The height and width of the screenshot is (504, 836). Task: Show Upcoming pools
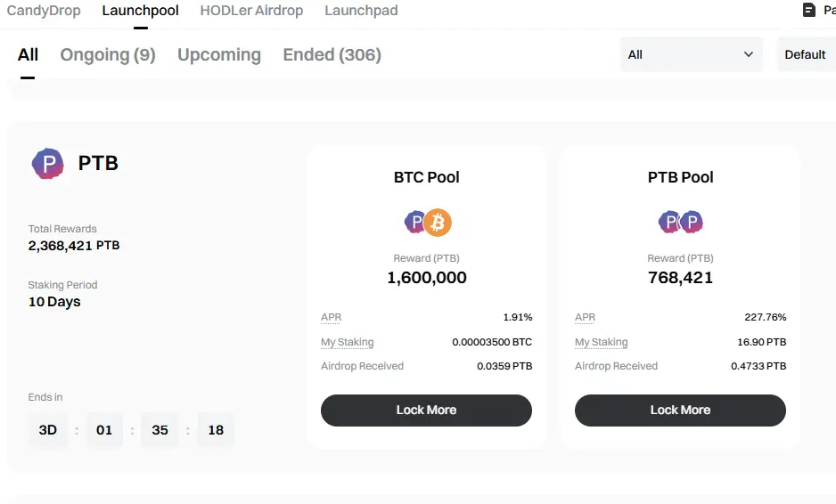pos(219,55)
